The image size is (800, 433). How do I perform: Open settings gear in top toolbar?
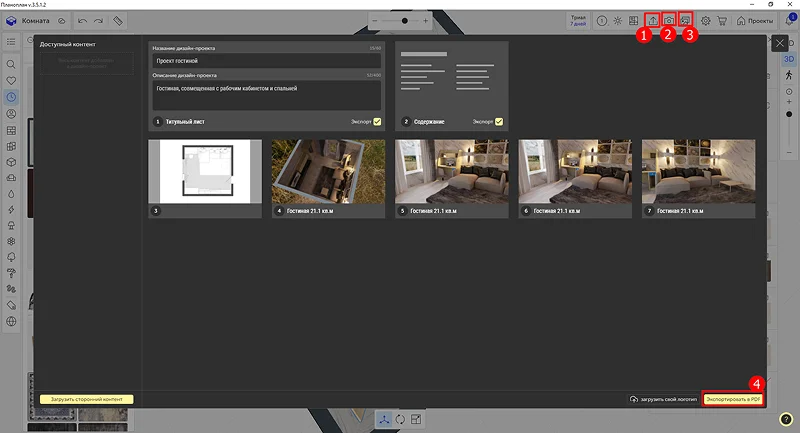(x=706, y=21)
